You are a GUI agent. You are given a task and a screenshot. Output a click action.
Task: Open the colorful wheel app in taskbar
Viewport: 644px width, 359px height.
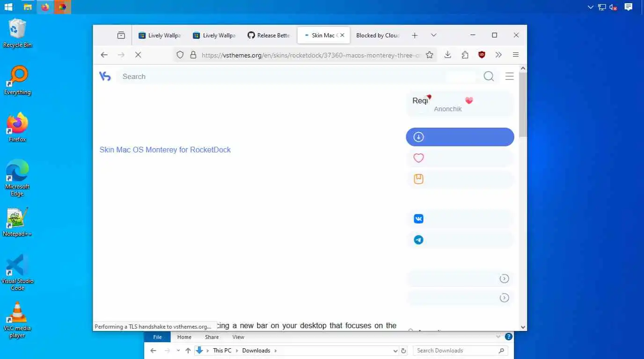pyautogui.click(x=62, y=7)
